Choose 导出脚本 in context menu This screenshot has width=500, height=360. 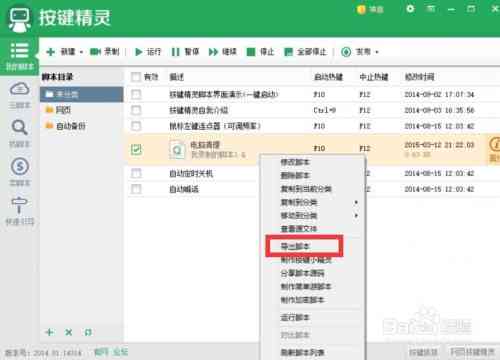point(295,246)
